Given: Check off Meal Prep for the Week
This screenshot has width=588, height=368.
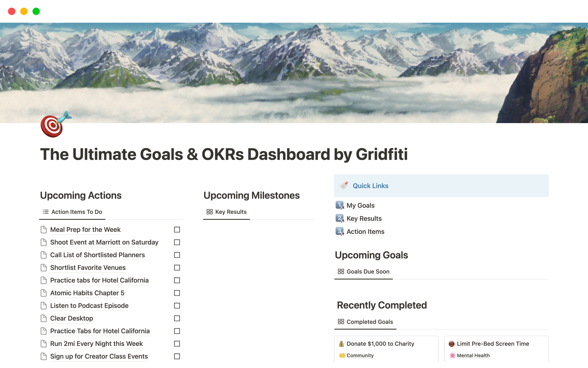Looking at the screenshot, I should tap(177, 230).
